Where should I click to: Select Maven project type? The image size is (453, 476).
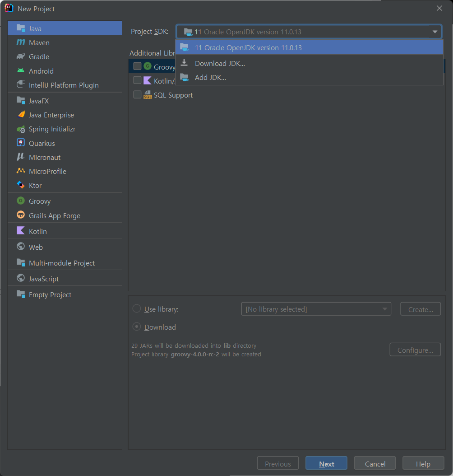pos(65,42)
